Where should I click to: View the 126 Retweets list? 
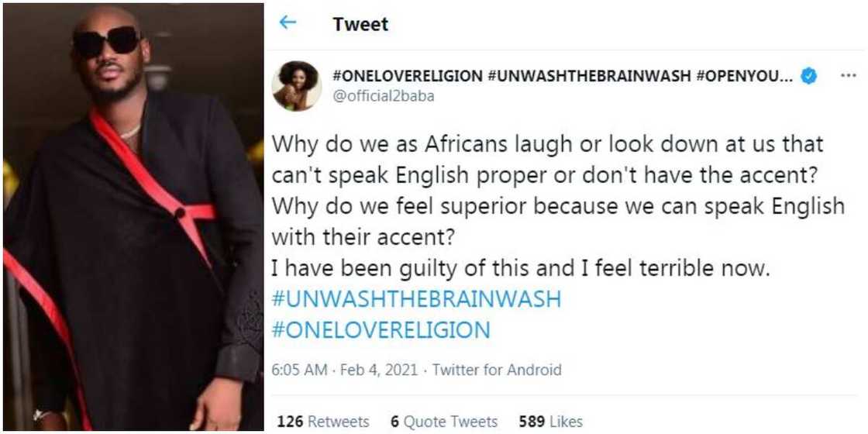(323, 422)
